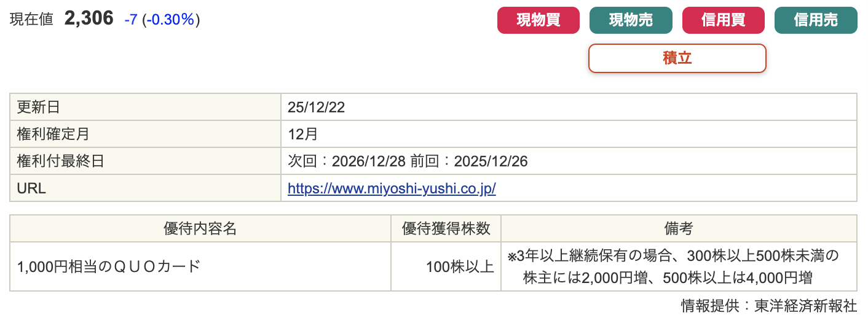Click the 100株以上 required shares cell
Viewport: 868px width, 318px height.
click(x=460, y=267)
